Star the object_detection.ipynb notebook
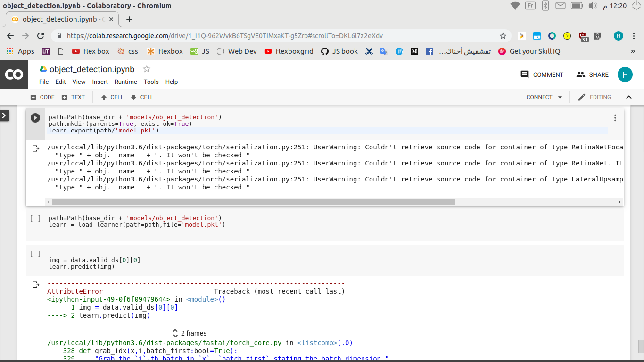This screenshot has height=362, width=644. [147, 69]
